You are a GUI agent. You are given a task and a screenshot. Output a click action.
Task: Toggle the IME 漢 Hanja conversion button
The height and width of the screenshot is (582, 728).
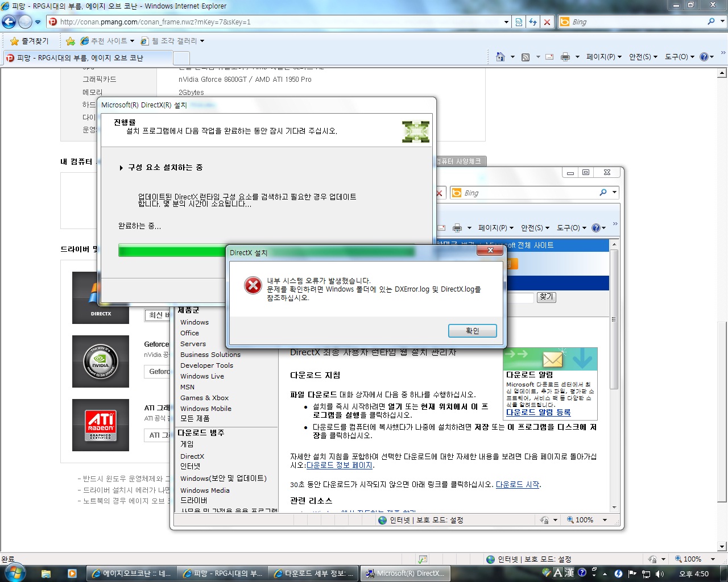[569, 573]
